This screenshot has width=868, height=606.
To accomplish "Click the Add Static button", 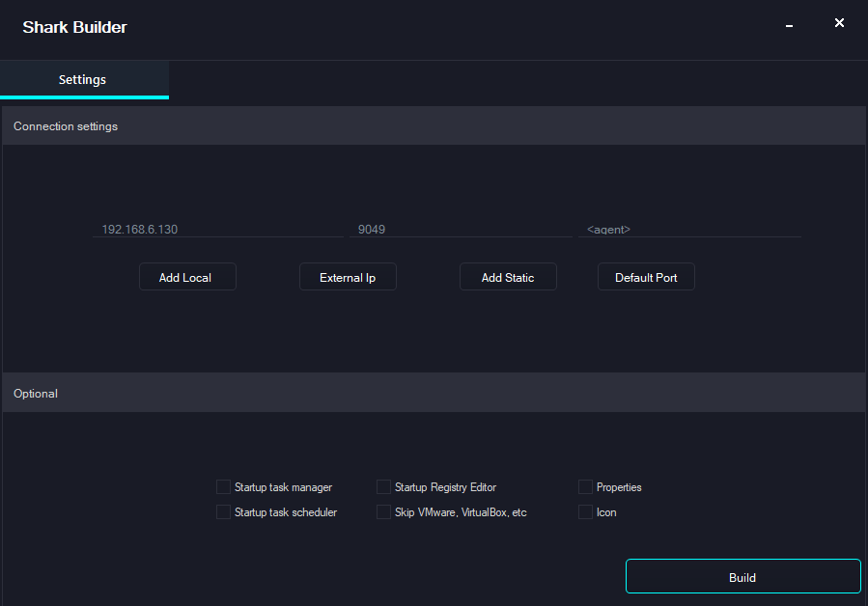I will point(508,277).
